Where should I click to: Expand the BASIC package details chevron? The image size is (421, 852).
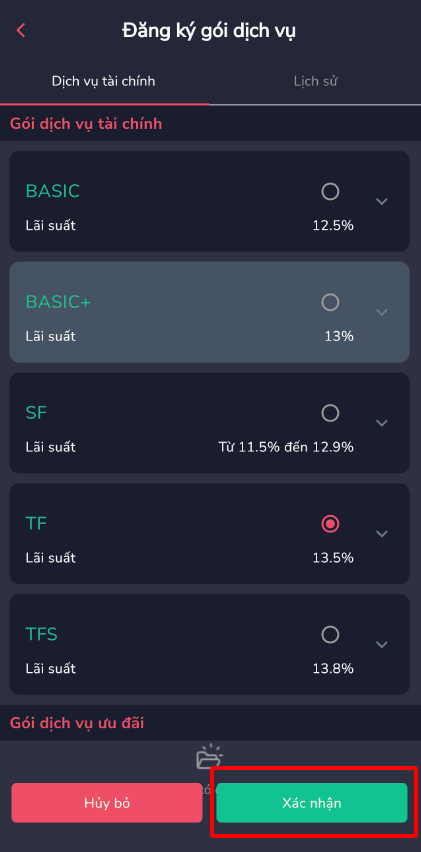[382, 202]
